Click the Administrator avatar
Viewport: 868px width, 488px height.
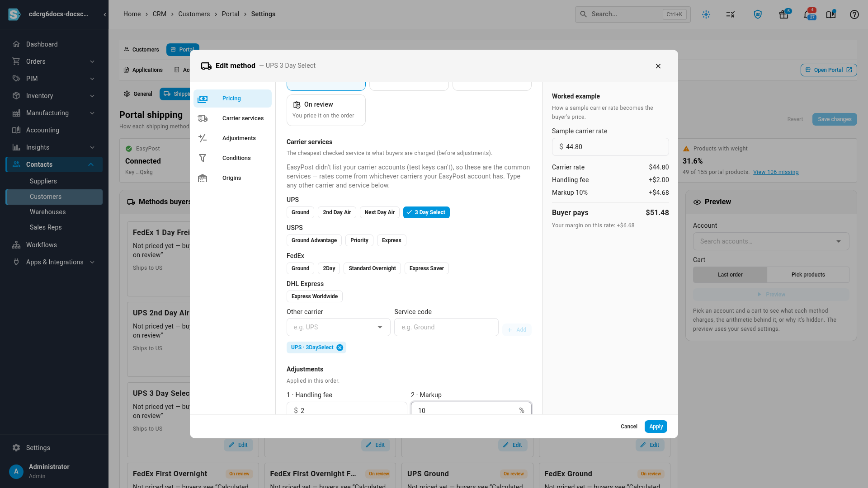16,472
